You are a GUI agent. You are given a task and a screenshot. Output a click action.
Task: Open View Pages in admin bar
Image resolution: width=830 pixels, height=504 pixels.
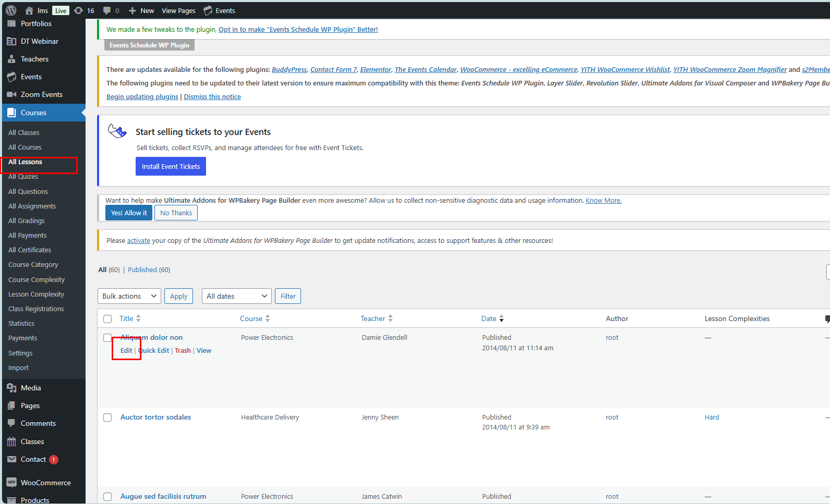(178, 10)
